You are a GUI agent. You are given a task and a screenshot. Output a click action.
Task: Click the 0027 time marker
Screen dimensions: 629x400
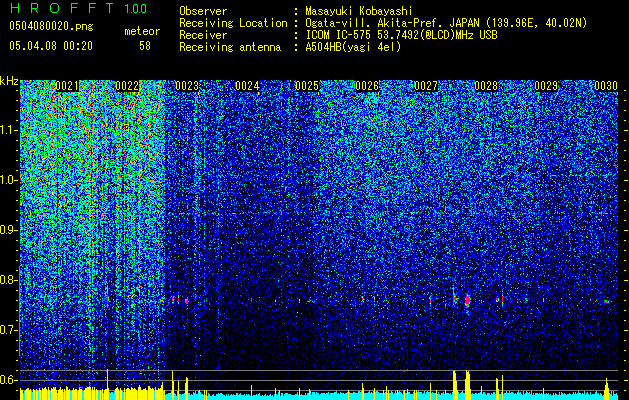(x=426, y=86)
